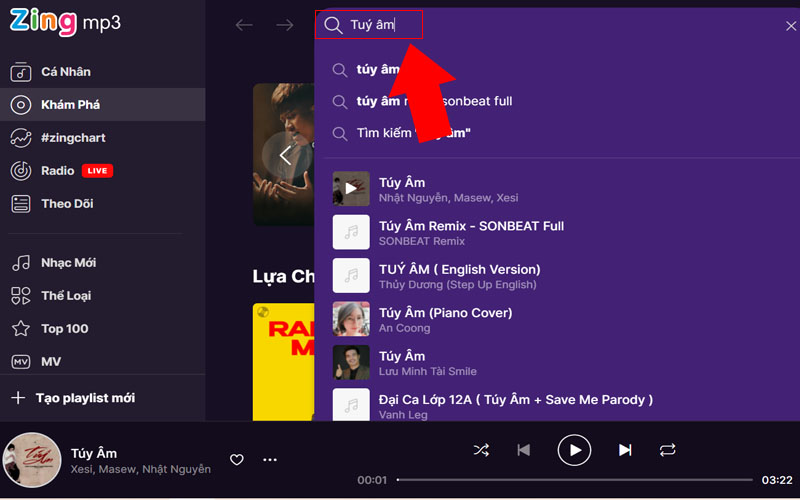Select Khám Phá in sidebar
800x500 pixels.
pos(102,105)
